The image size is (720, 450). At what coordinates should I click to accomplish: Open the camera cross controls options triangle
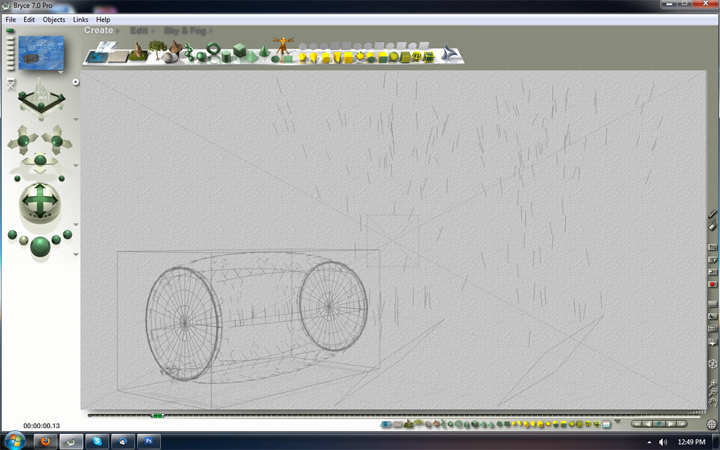tap(74, 166)
